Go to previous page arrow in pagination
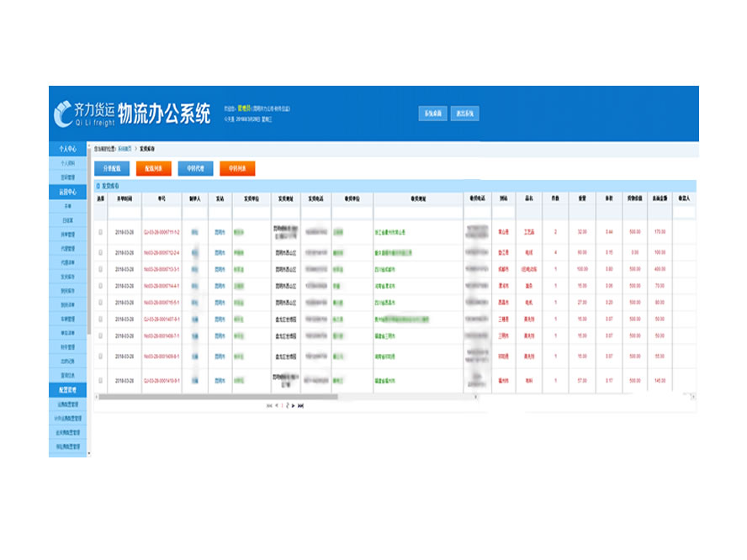The width and height of the screenshot is (747, 560). coord(278,404)
